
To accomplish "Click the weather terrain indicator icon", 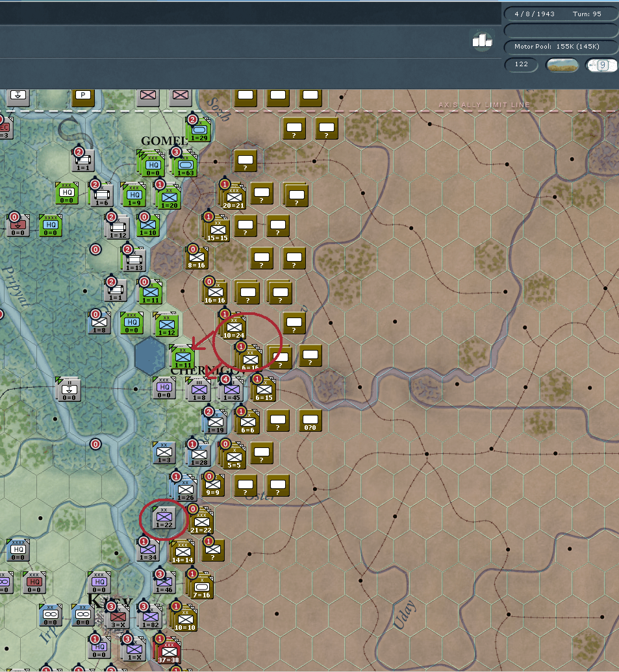I will click(562, 65).
